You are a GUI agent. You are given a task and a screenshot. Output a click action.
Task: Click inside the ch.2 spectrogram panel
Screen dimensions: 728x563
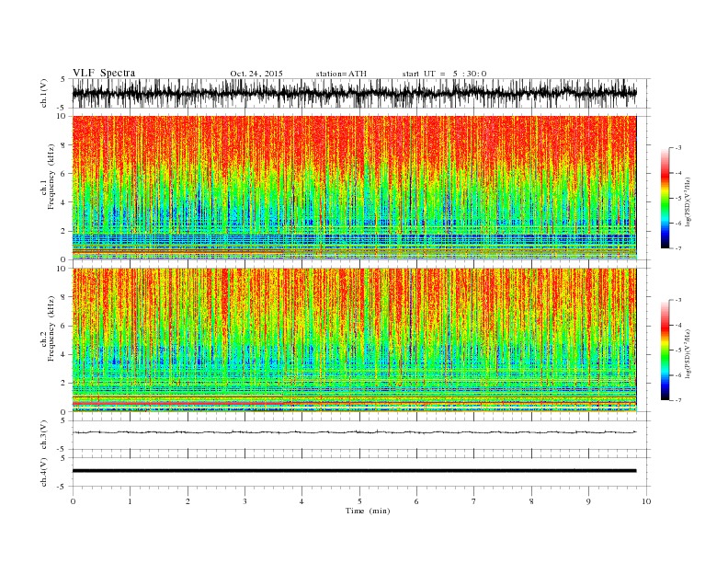point(354,339)
